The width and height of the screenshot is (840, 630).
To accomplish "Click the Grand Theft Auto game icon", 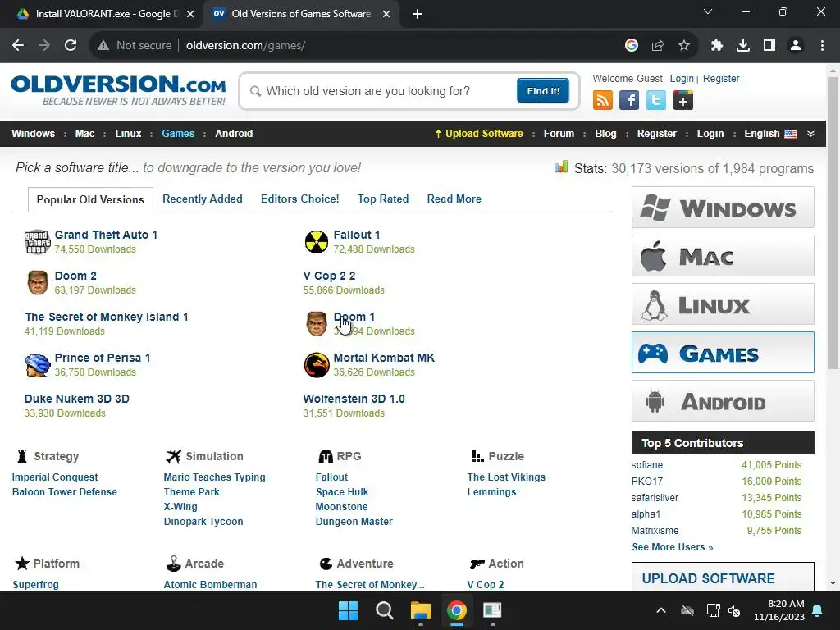I will 38,242.
